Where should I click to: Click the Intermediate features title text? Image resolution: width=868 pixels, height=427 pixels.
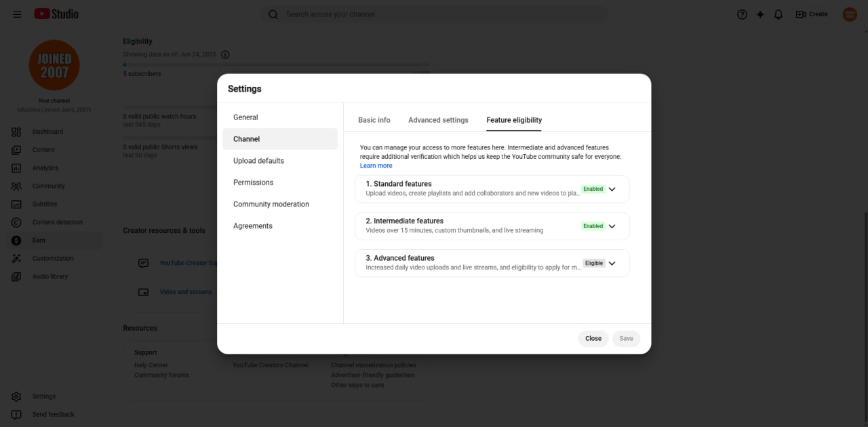pos(405,221)
